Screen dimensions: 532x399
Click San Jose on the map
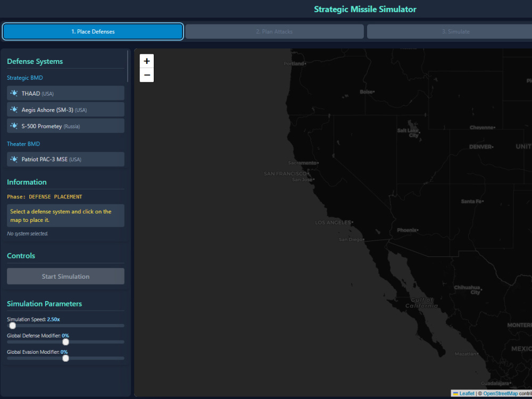pyautogui.click(x=303, y=179)
